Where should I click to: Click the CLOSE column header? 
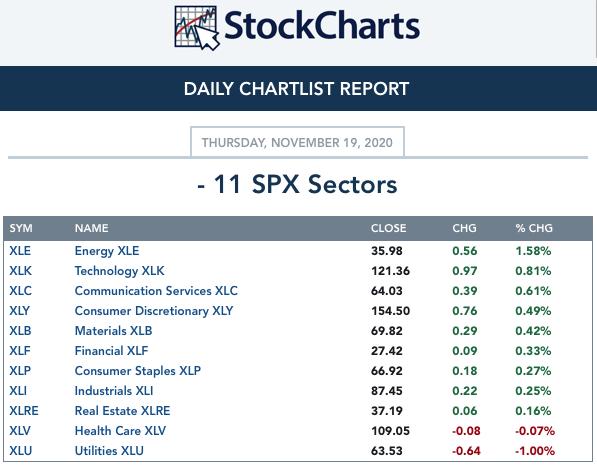click(388, 228)
